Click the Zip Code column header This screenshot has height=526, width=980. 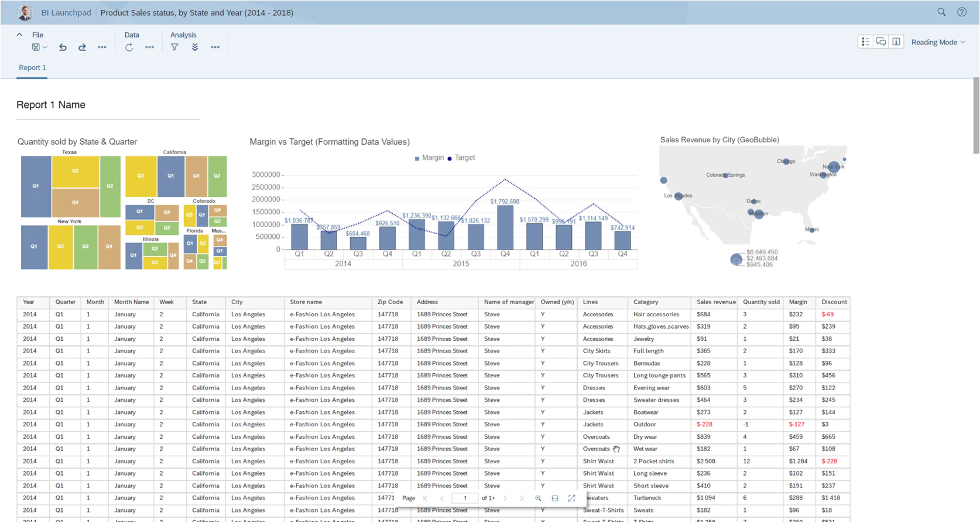390,302
